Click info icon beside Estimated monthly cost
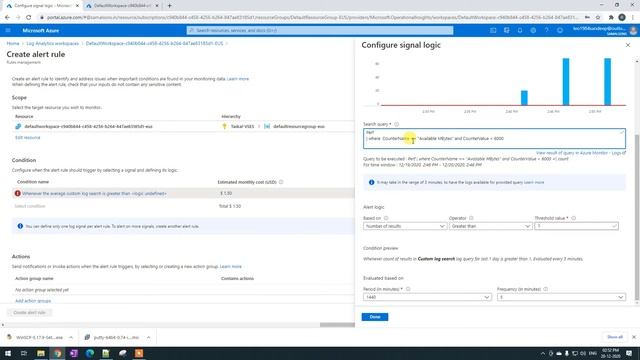This screenshot has width=640, height=360. pos(281,182)
